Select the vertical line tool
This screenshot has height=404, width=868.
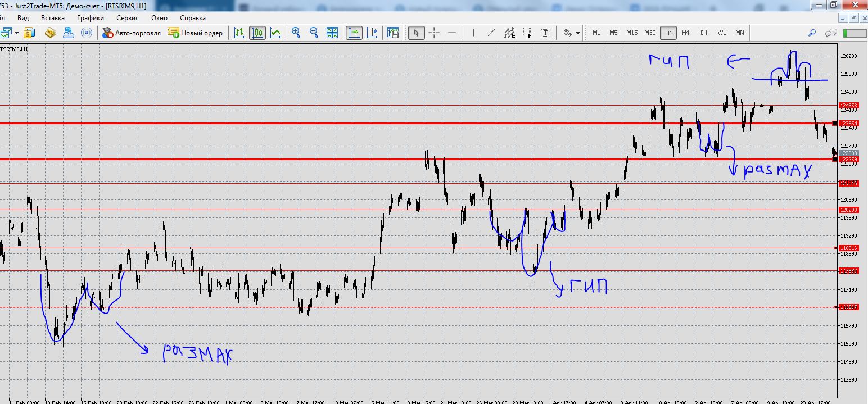click(x=473, y=33)
